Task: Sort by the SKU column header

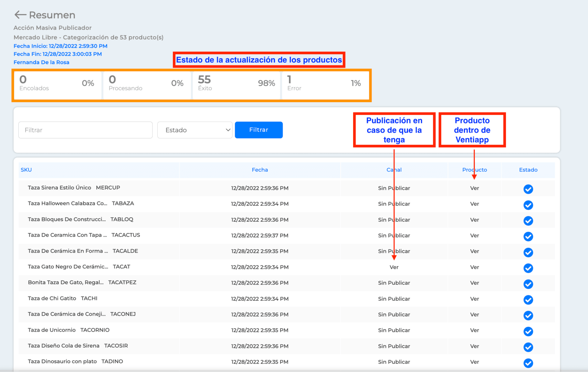Action: [x=26, y=170]
